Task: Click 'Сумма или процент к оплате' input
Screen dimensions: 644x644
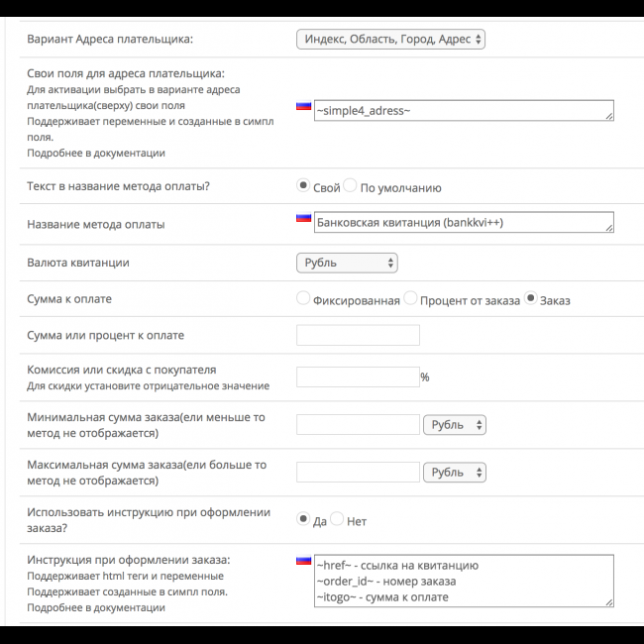Action: 358,335
